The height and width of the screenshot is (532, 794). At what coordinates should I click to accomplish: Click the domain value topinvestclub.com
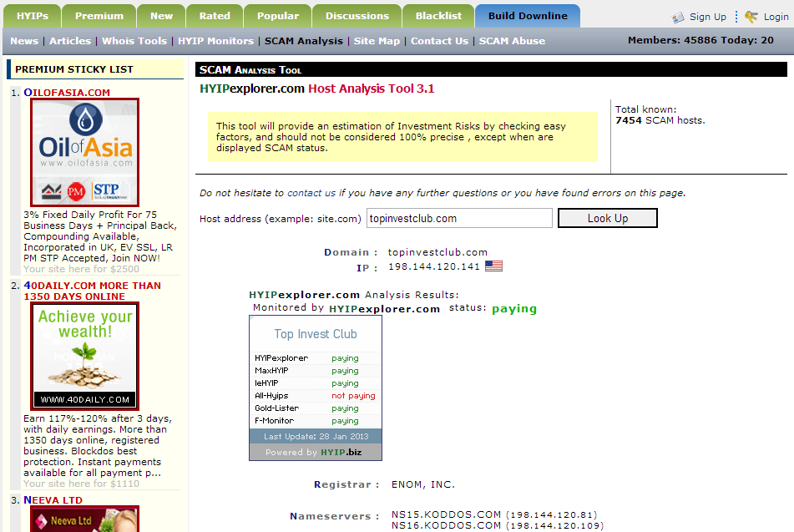(x=437, y=252)
